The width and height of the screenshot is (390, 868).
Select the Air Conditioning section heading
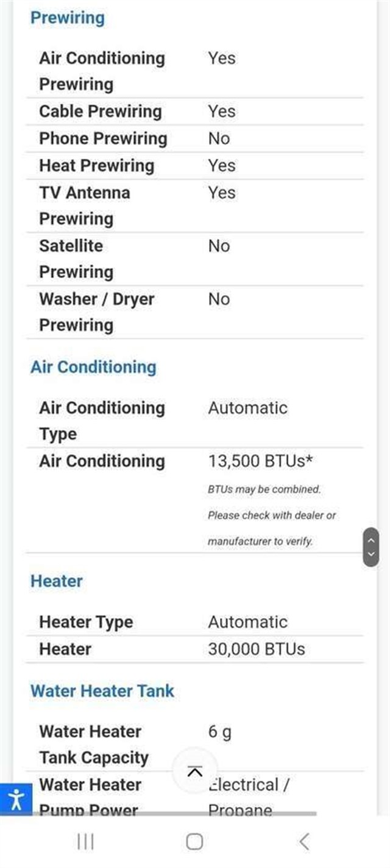coord(93,367)
